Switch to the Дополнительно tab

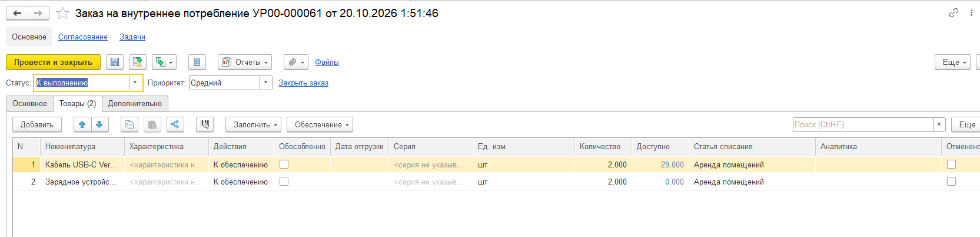[135, 103]
